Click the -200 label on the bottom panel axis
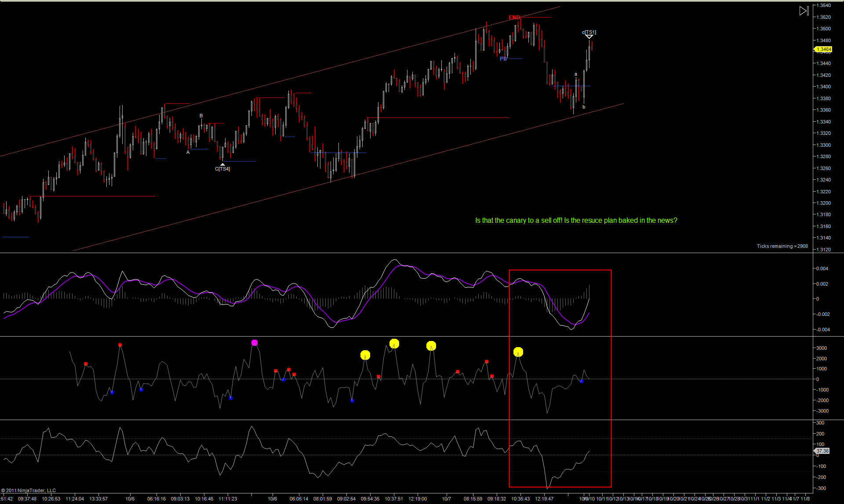844x504 pixels. tap(821, 477)
